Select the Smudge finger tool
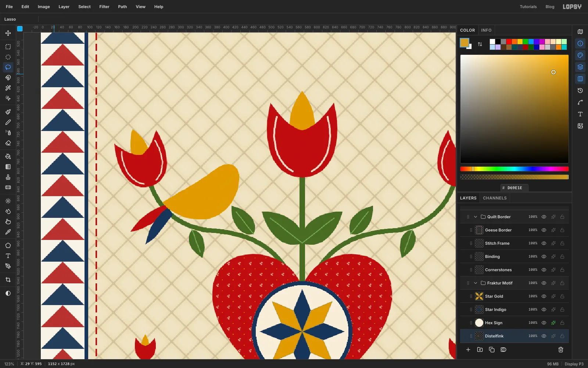The height and width of the screenshot is (368, 588). [x=8, y=222]
